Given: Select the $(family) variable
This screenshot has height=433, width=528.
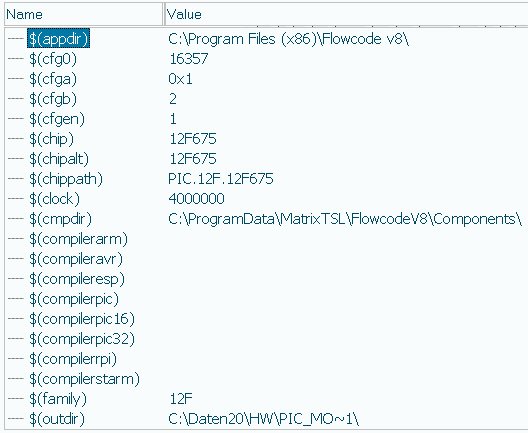Looking at the screenshot, I should pyautogui.click(x=58, y=399).
